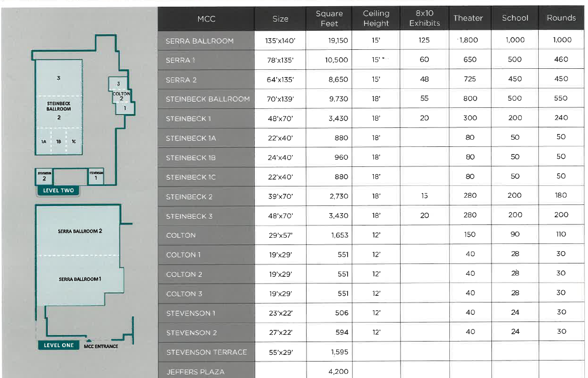Select the 125 exhibits value
588x378 pixels.
424,40
